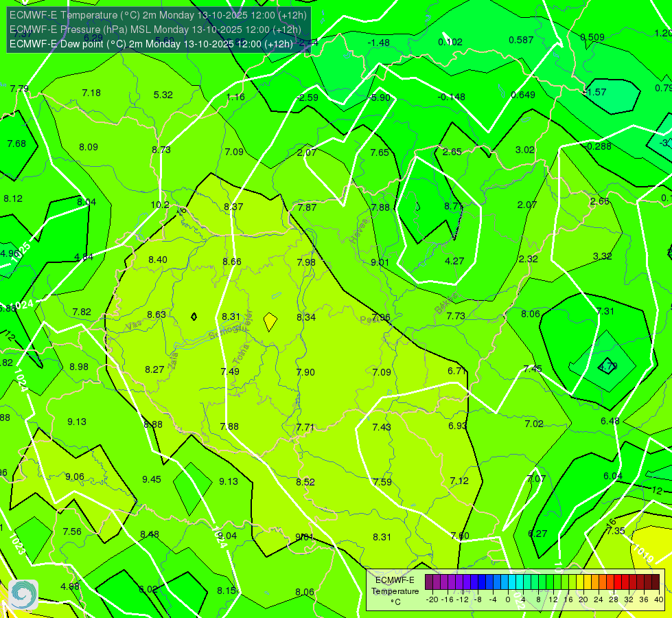Click the value 8.15 on the map
This screenshot has height=618, width=672.
click(227, 591)
